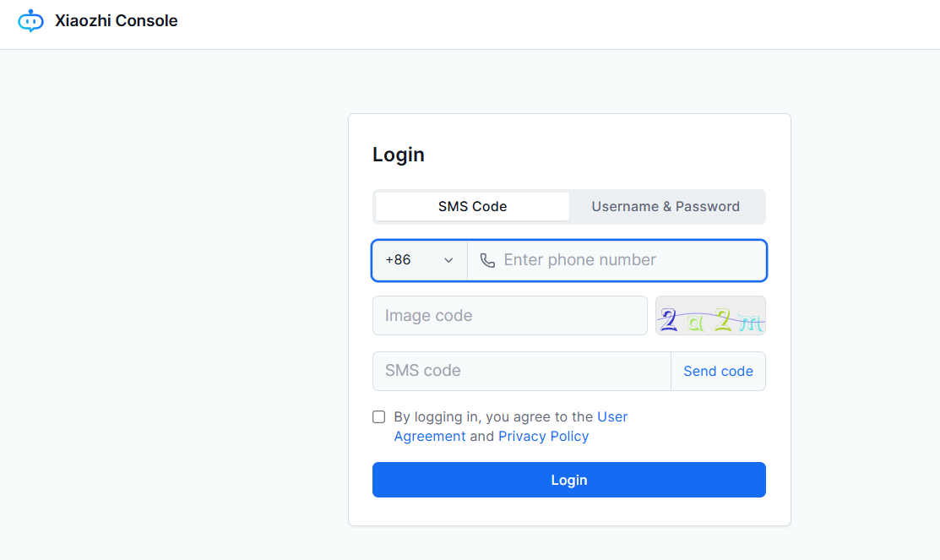Click the Send code link

click(718, 371)
